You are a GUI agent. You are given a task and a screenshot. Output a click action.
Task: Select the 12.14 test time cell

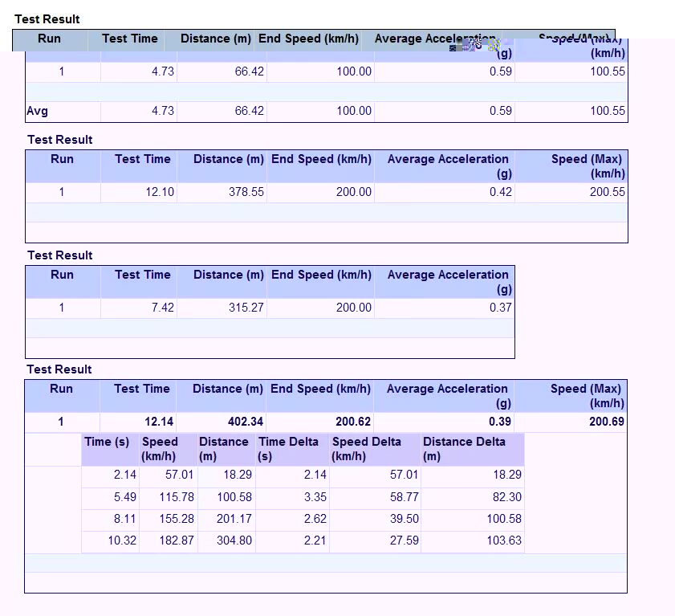[x=159, y=422]
